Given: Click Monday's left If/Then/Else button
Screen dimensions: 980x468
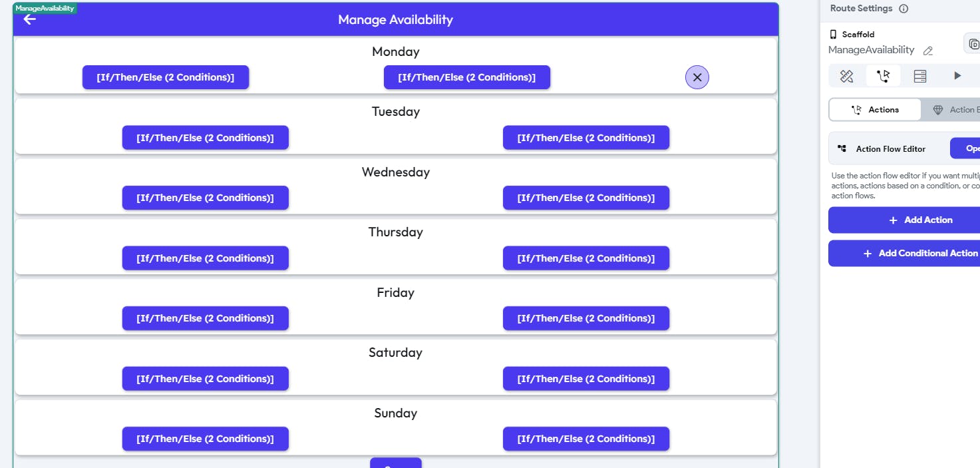Looking at the screenshot, I should point(166,77).
